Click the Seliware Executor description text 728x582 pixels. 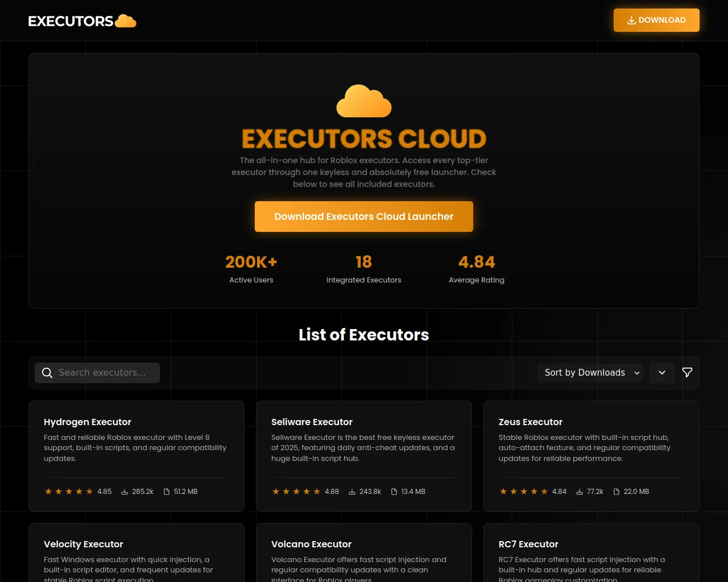363,448
